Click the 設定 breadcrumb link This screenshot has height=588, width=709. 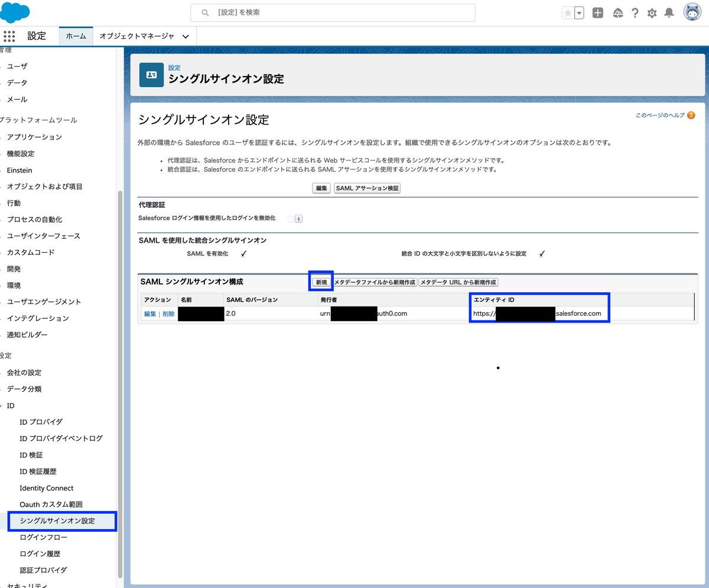(x=174, y=68)
